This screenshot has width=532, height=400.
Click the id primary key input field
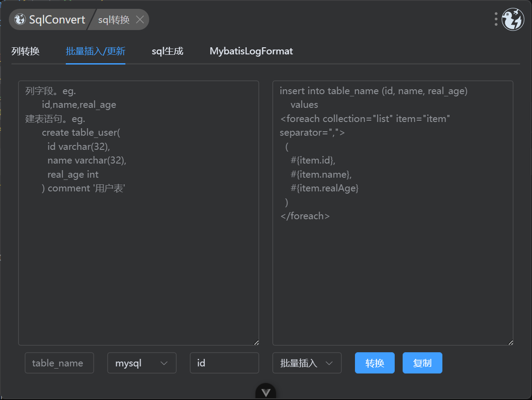pos(224,363)
